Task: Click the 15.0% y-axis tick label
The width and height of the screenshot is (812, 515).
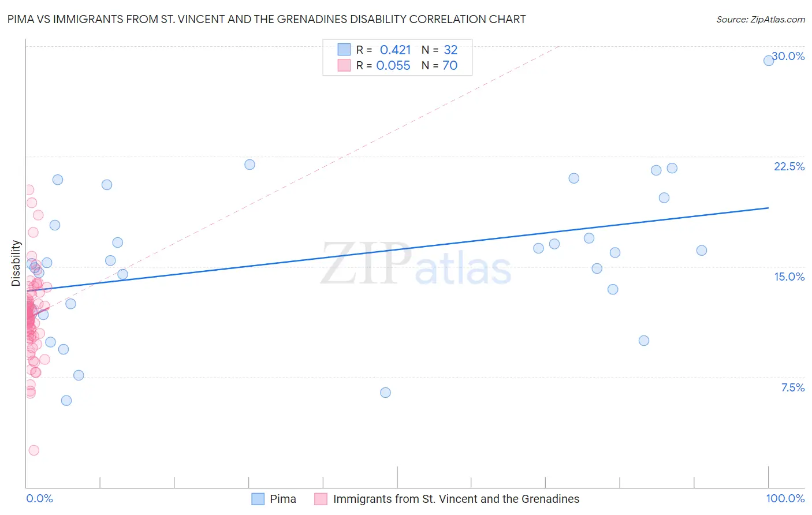Action: tap(789, 277)
